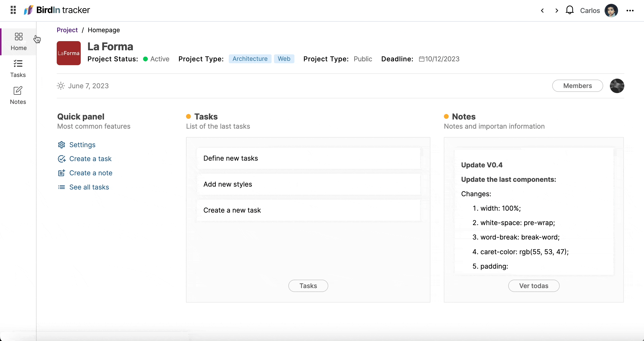
Task: Click the La Forma project logo
Action: pos(69,53)
